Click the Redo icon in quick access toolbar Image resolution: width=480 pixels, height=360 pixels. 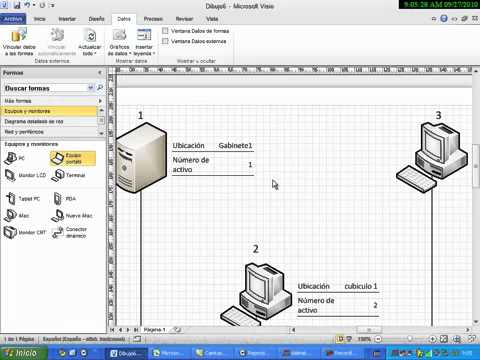(x=42, y=6)
